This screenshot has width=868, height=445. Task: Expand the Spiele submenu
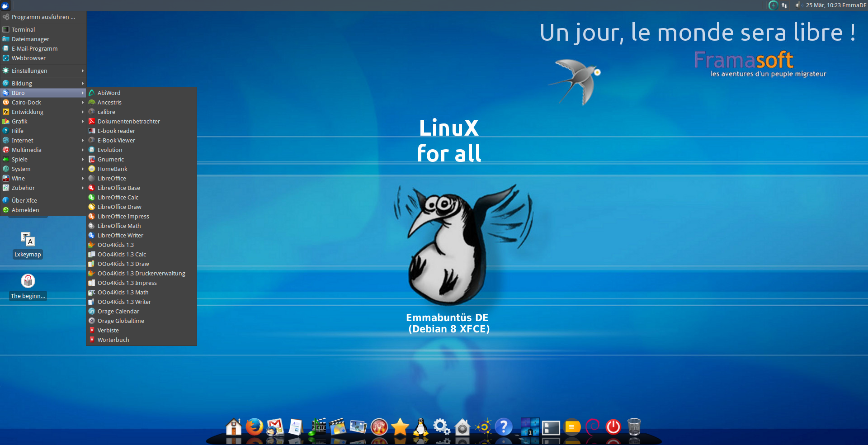pyautogui.click(x=43, y=159)
